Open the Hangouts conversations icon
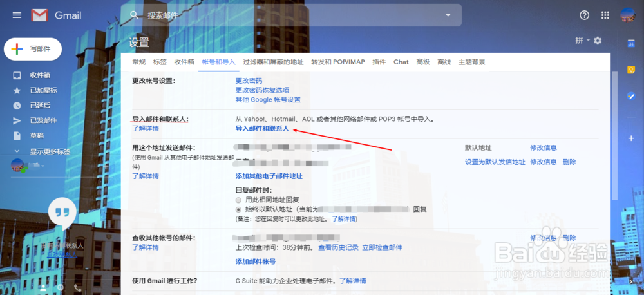Viewport: 644px width, 295px height. click(x=61, y=288)
